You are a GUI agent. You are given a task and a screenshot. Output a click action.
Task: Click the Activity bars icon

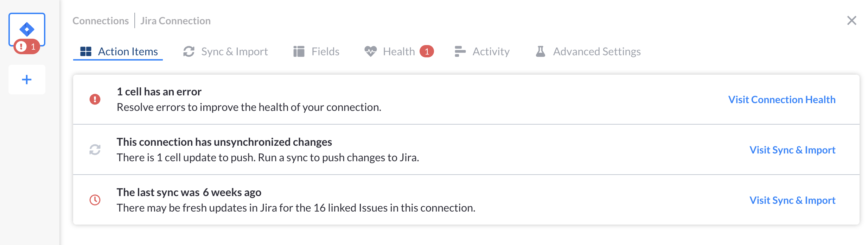(x=460, y=51)
